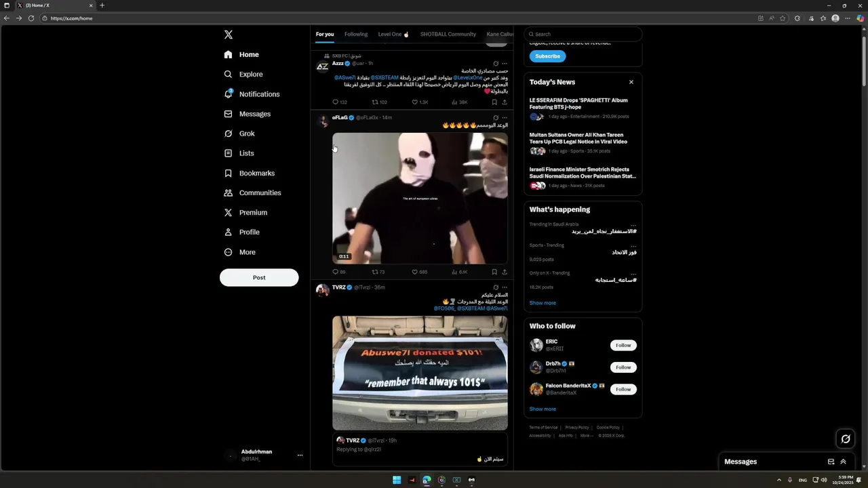Follow the Drb7h account
Image resolution: width=868 pixels, height=488 pixels.
(x=623, y=367)
